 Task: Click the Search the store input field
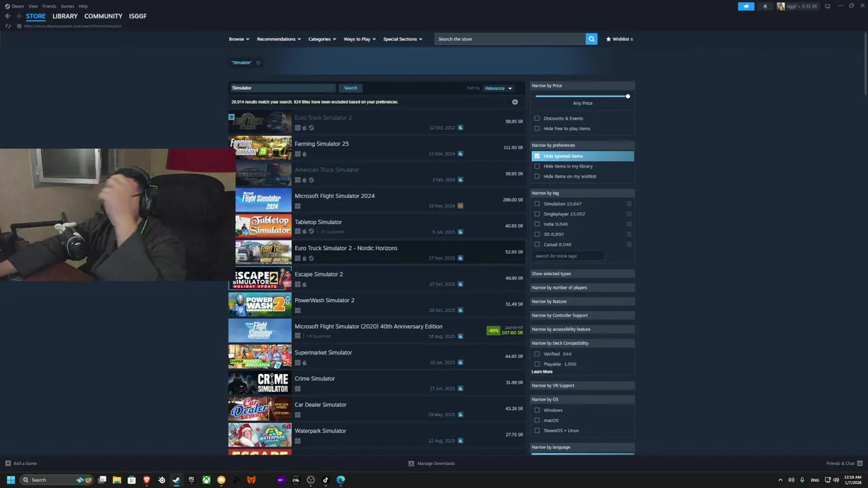coord(510,39)
